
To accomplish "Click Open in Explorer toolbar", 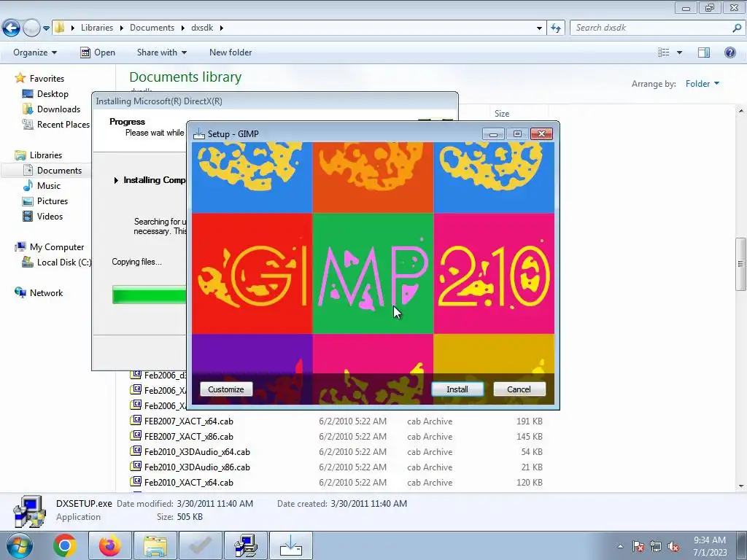I will click(98, 52).
